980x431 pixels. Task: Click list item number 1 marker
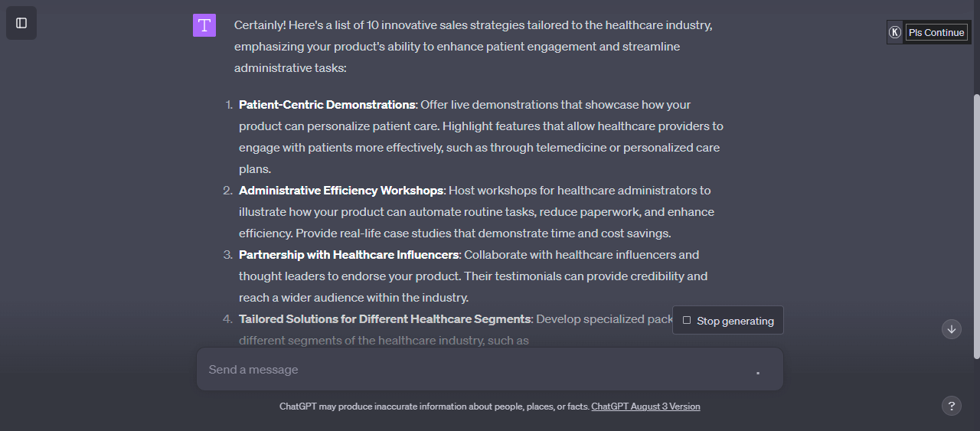pyautogui.click(x=228, y=105)
